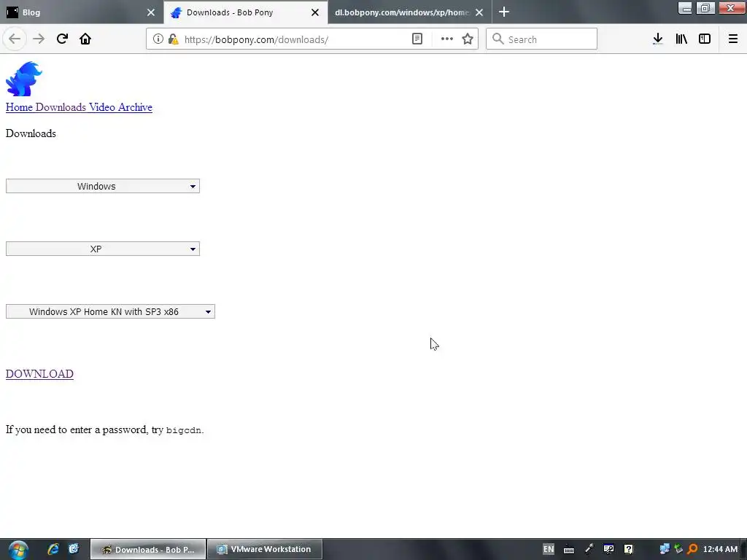The width and height of the screenshot is (747, 560).
Task: Launch Internet Explorer from the taskbar
Action: click(53, 549)
